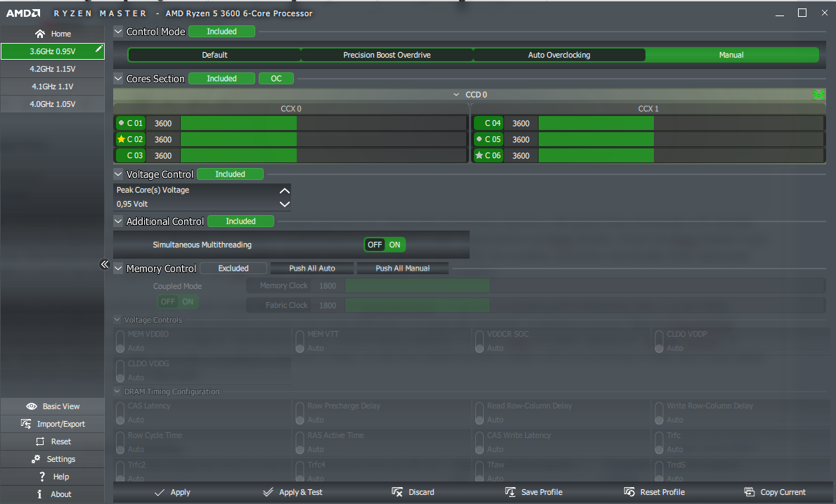Turn Simultaneous Multithreading ON
The image size is (836, 504).
click(394, 245)
